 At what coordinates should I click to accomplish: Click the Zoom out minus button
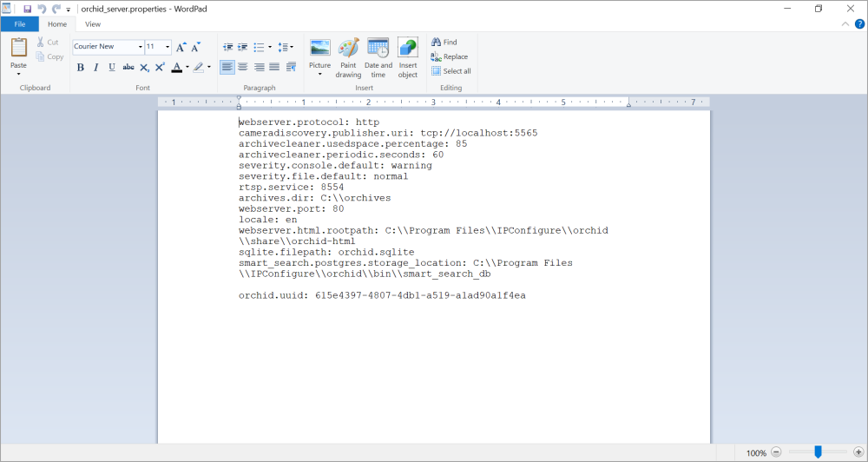[x=776, y=452]
